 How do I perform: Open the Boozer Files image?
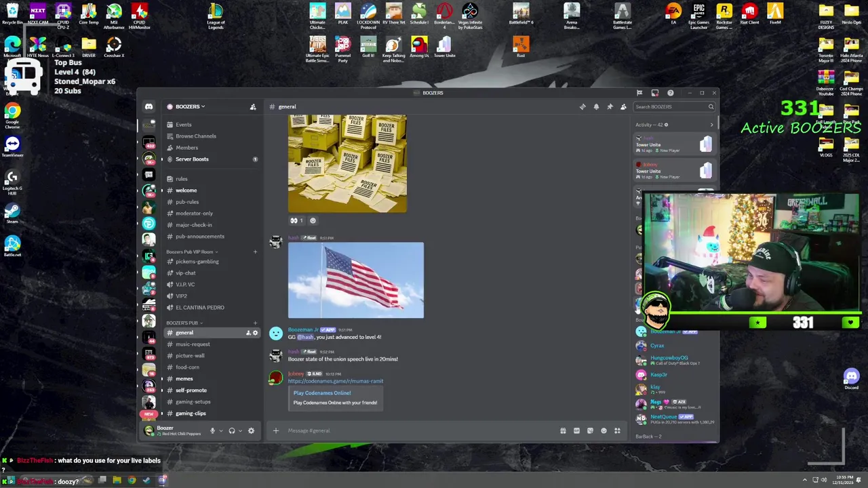[347, 163]
